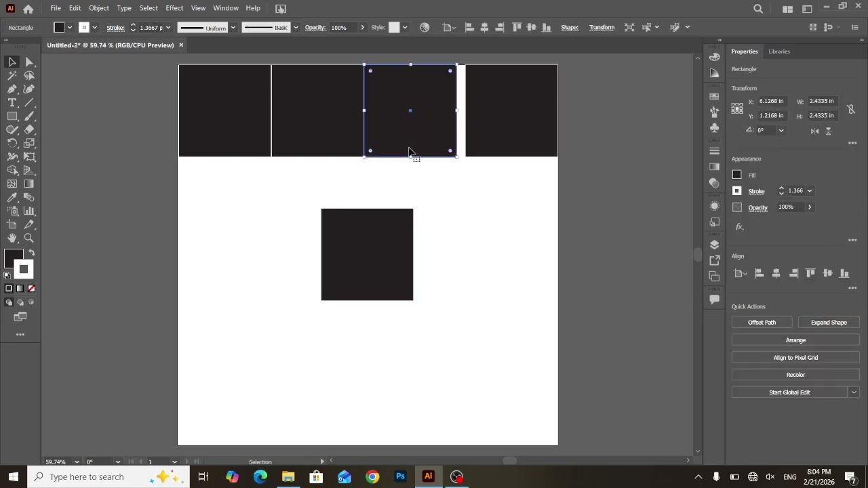The height and width of the screenshot is (488, 868).
Task: Select the Pen tool
Action: click(x=12, y=89)
